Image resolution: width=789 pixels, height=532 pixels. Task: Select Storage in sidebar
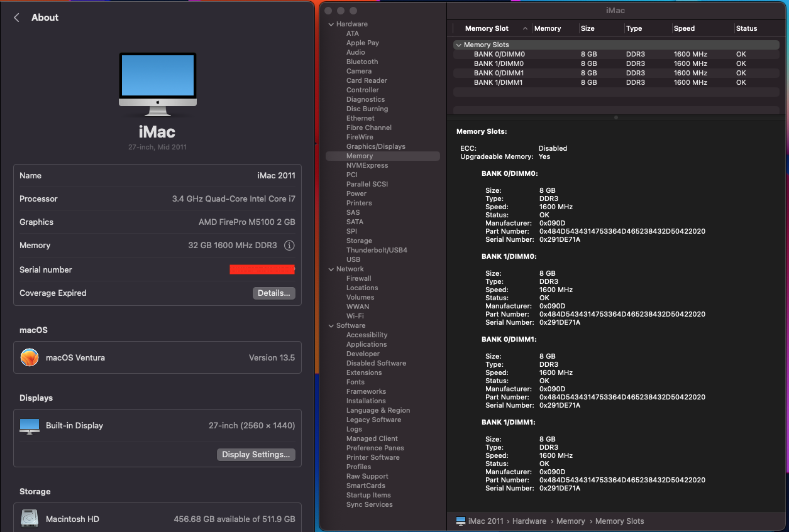pyautogui.click(x=359, y=241)
